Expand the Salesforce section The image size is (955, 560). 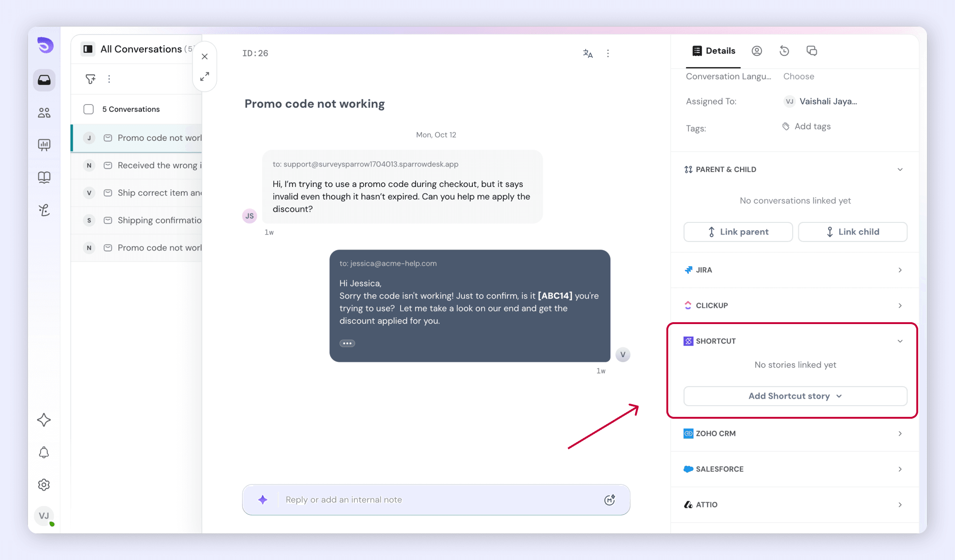pyautogui.click(x=900, y=469)
